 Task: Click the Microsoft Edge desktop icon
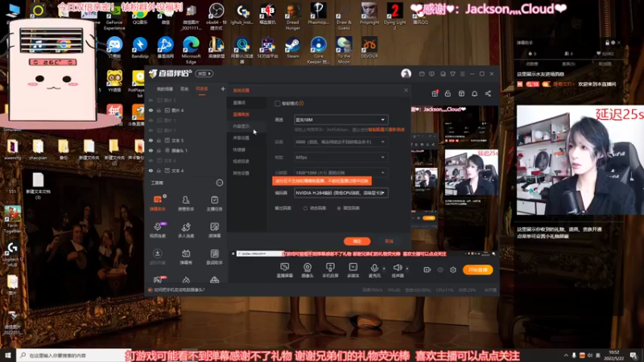(x=191, y=50)
